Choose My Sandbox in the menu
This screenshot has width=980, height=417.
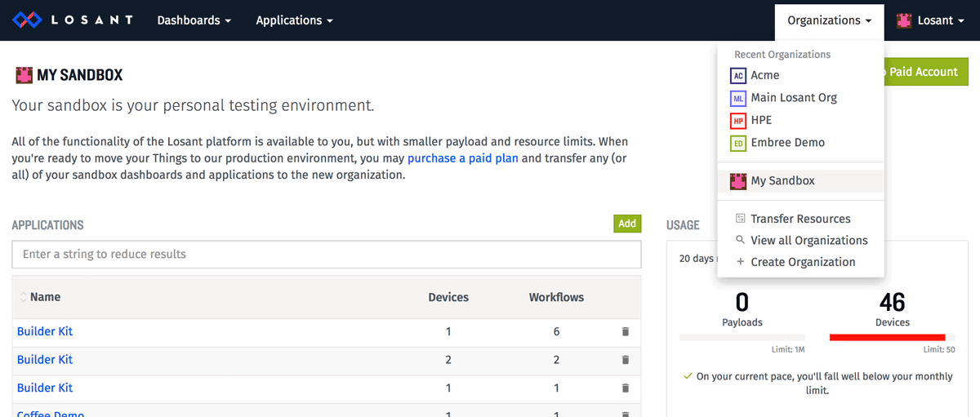pos(800,181)
